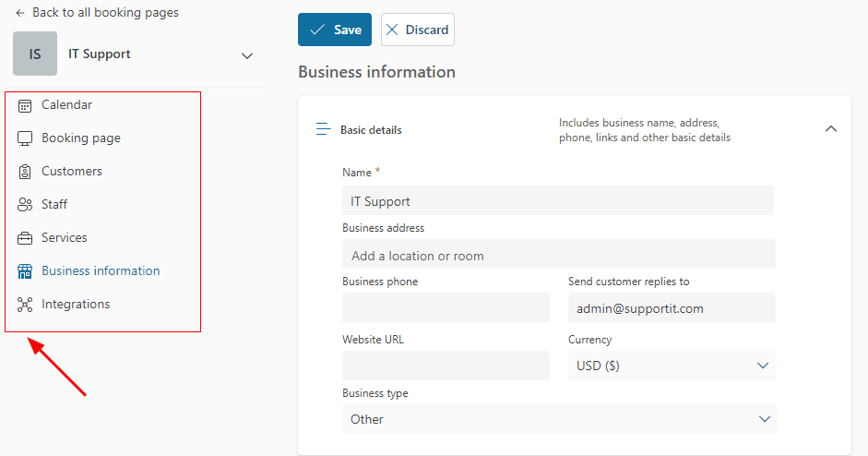The height and width of the screenshot is (456, 868).
Task: Open the Services menu item
Action: (64, 238)
